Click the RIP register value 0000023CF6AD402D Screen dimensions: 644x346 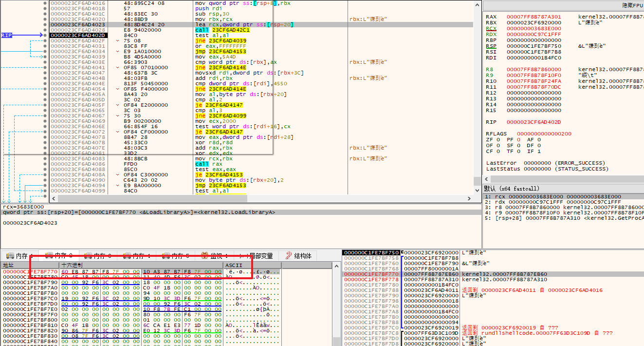point(534,122)
